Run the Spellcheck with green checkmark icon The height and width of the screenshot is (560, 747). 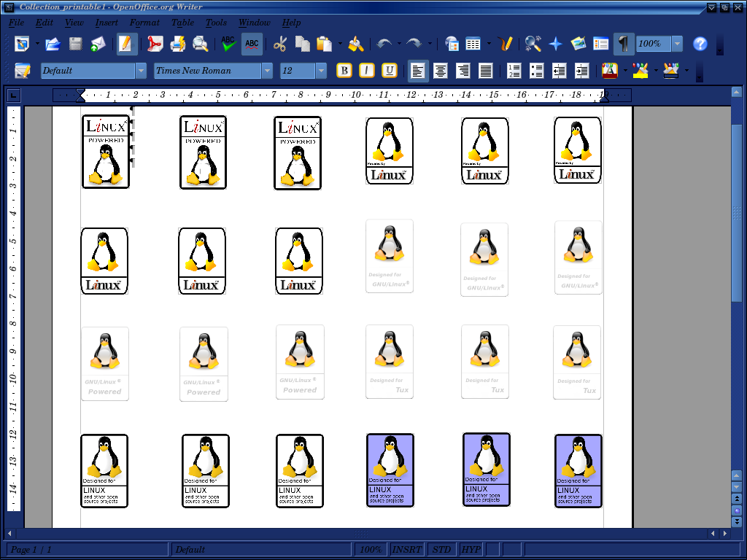228,44
